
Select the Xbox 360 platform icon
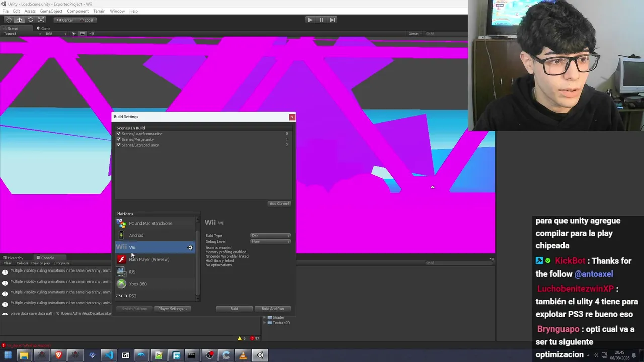(121, 284)
